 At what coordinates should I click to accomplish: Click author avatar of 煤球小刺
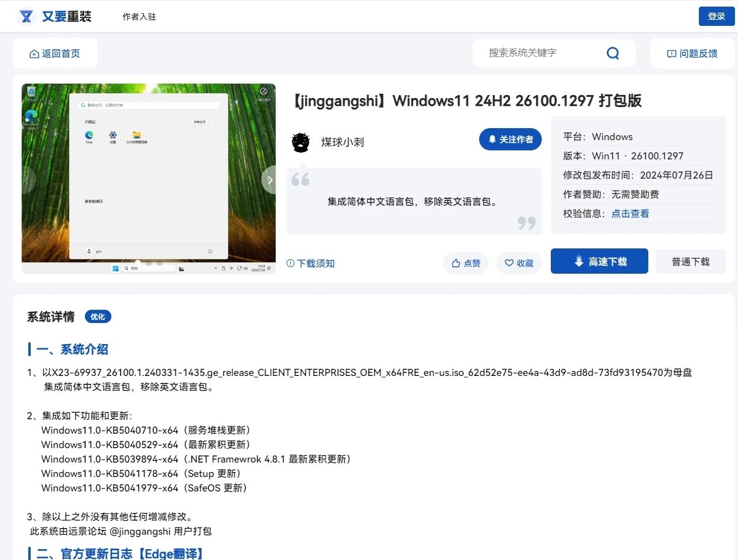pyautogui.click(x=300, y=142)
